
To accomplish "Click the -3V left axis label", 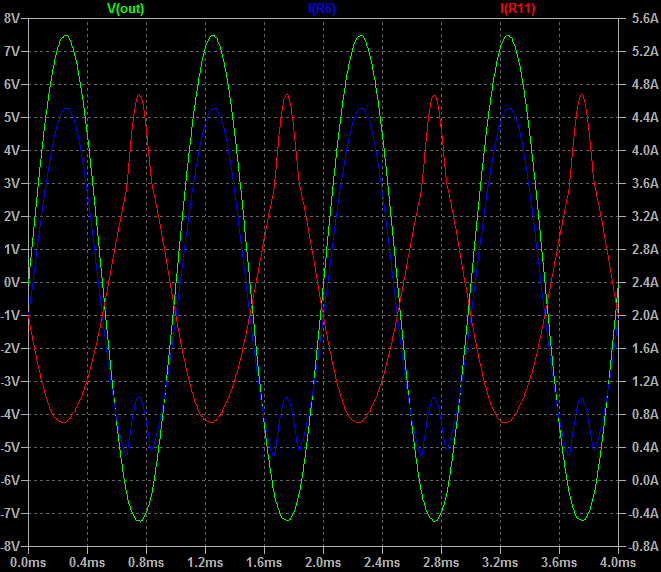I will (x=10, y=381).
